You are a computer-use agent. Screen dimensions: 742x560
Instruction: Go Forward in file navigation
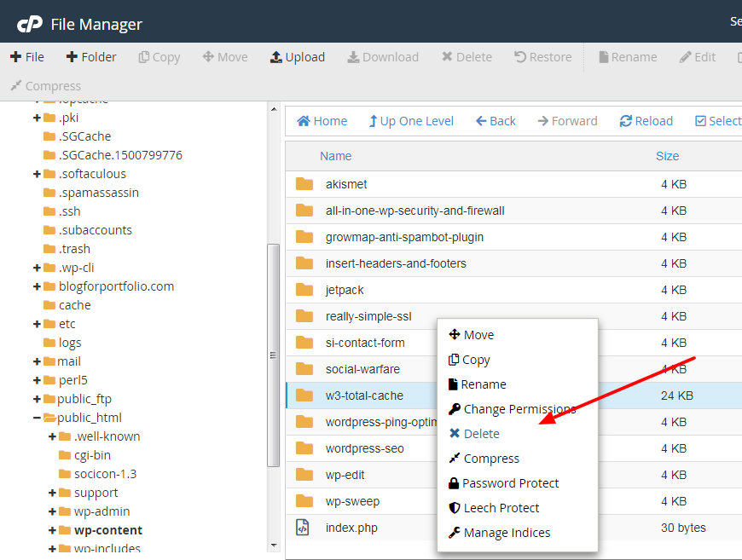coord(567,121)
